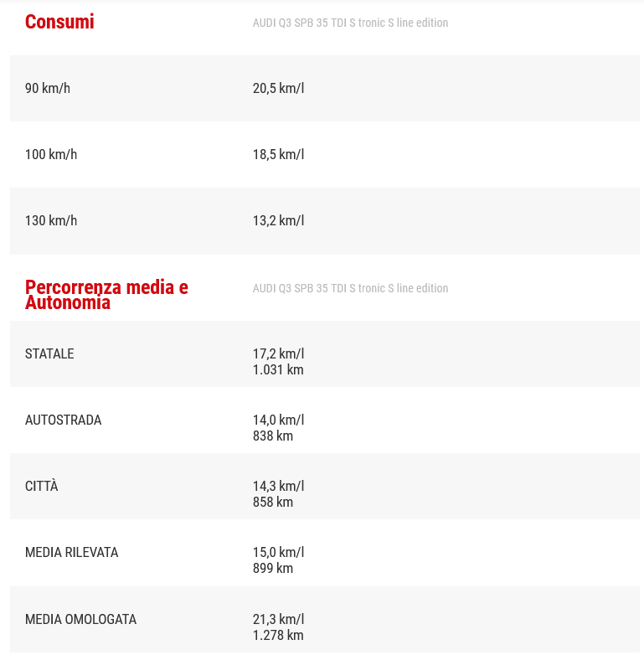
Task: Select the 13,2 km/l consumption value
Action: pos(278,220)
